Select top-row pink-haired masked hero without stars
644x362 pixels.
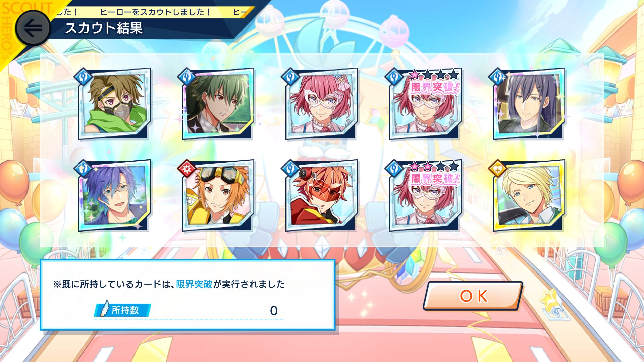pos(322,104)
